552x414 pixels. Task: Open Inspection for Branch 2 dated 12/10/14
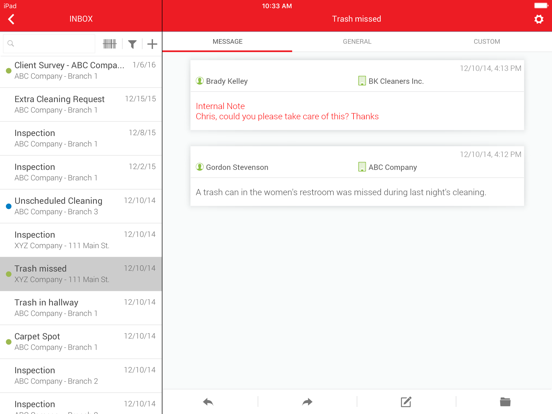click(81, 376)
